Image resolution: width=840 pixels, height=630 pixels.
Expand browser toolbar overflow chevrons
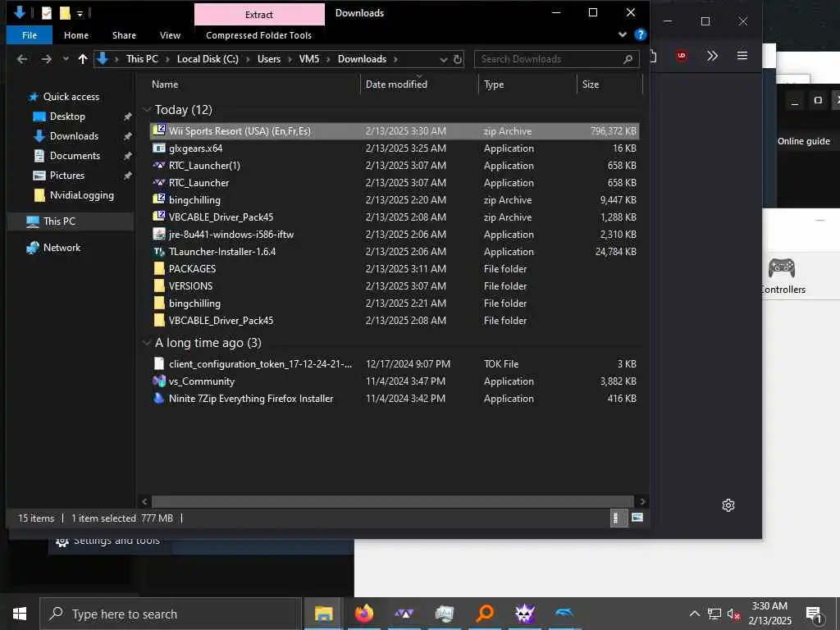pyautogui.click(x=712, y=56)
